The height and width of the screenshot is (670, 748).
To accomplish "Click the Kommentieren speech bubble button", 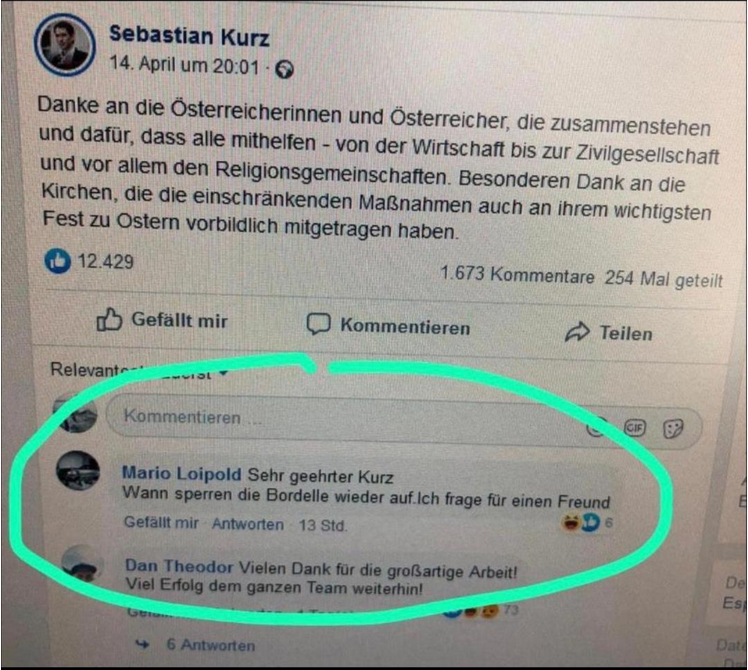I will tap(388, 326).
